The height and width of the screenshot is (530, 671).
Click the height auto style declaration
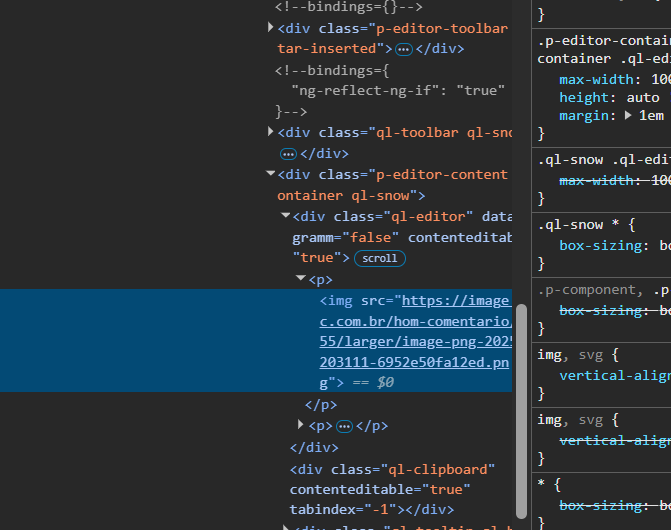608,97
